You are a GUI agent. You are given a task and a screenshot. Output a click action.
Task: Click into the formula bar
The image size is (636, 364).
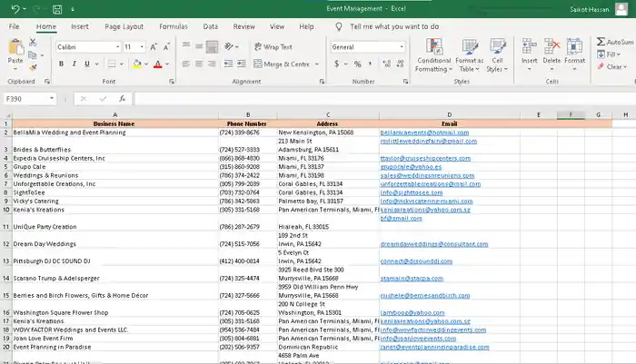[x=384, y=99]
